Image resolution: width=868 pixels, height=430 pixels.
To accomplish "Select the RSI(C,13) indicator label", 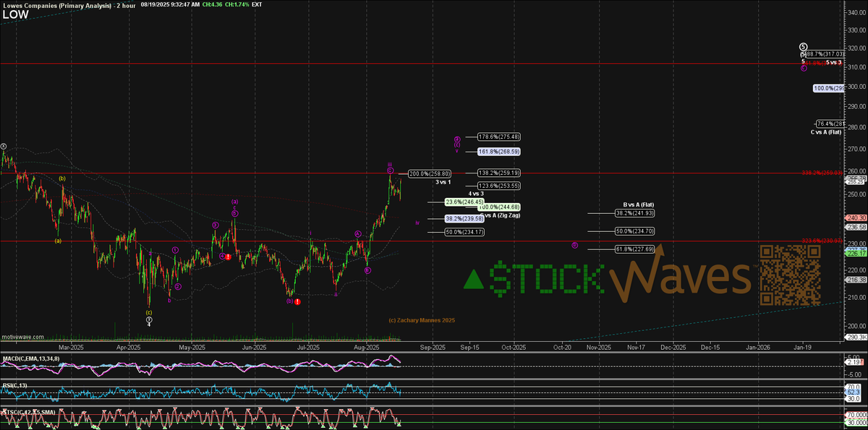I will click(x=15, y=385).
